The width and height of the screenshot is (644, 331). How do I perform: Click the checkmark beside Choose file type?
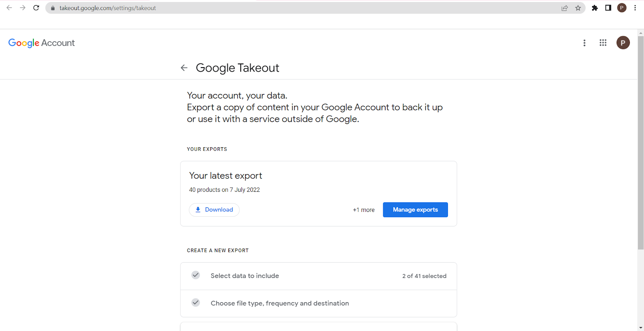coord(196,302)
